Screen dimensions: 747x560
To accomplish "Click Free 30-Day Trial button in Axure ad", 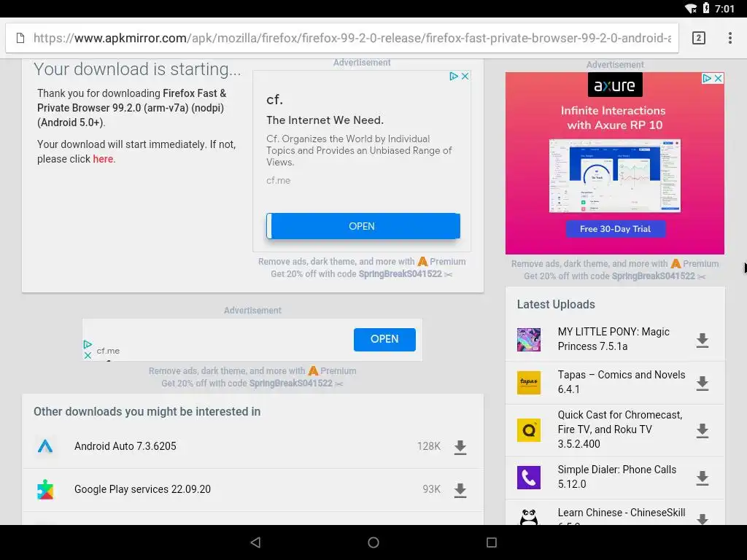I will tap(615, 229).
